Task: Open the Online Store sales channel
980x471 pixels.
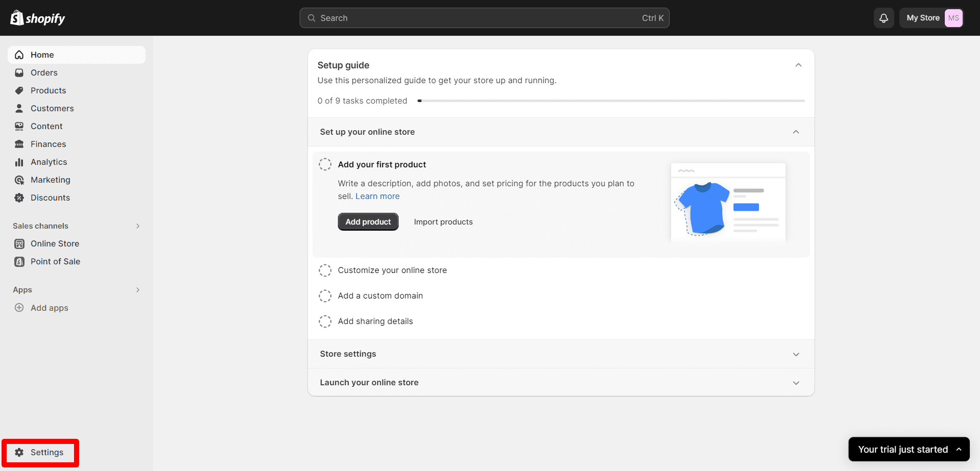Action: (x=55, y=243)
